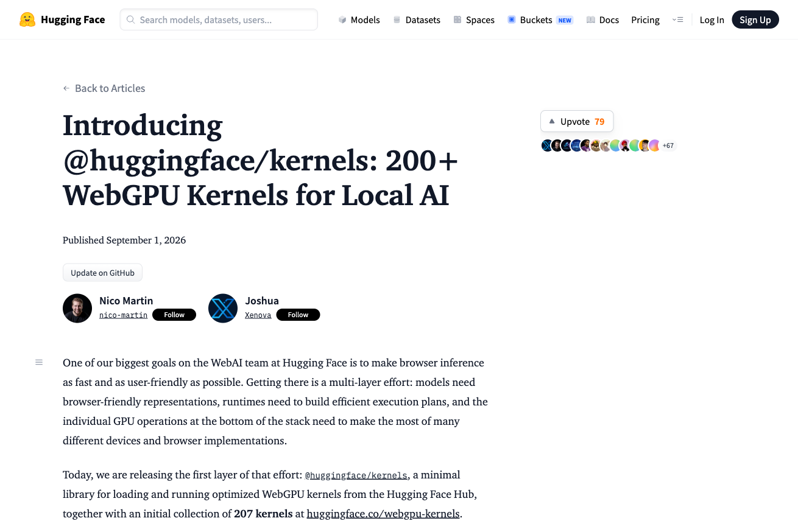This screenshot has height=532, width=798.
Task: Click the NEW badge next to Buckets
Action: [x=565, y=20]
